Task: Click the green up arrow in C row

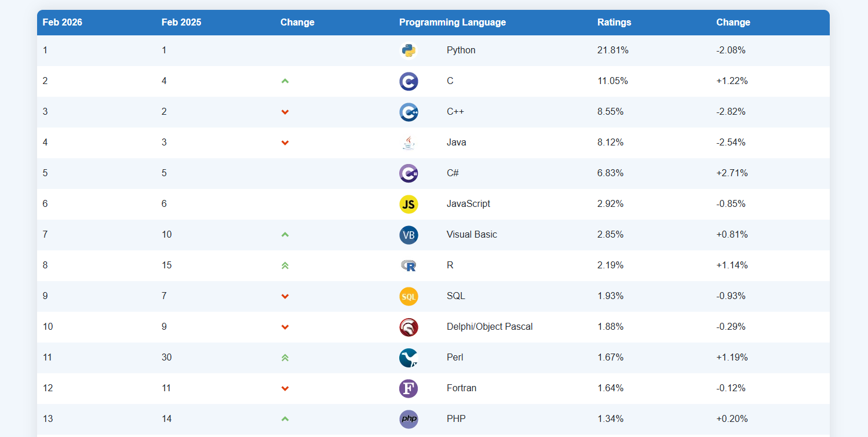Action: (285, 81)
